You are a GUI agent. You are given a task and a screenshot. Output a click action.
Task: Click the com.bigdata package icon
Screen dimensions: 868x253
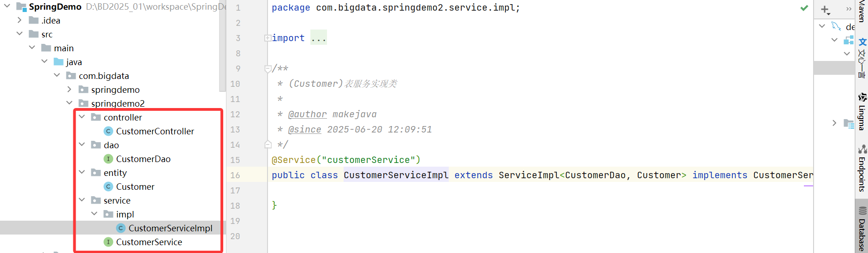(71, 76)
